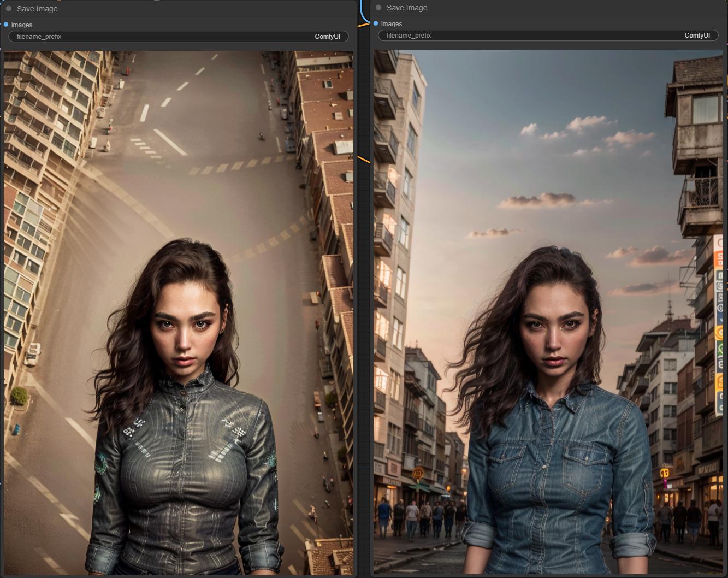Image resolution: width=728 pixels, height=578 pixels.
Task: Edit filename_prefix field in the right node
Action: (548, 36)
